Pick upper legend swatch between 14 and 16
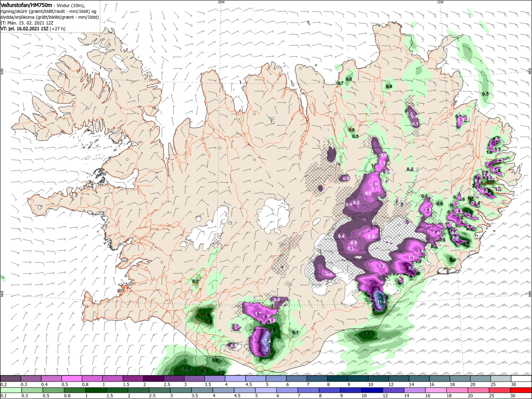This screenshot has width=532, height=399. (419, 379)
